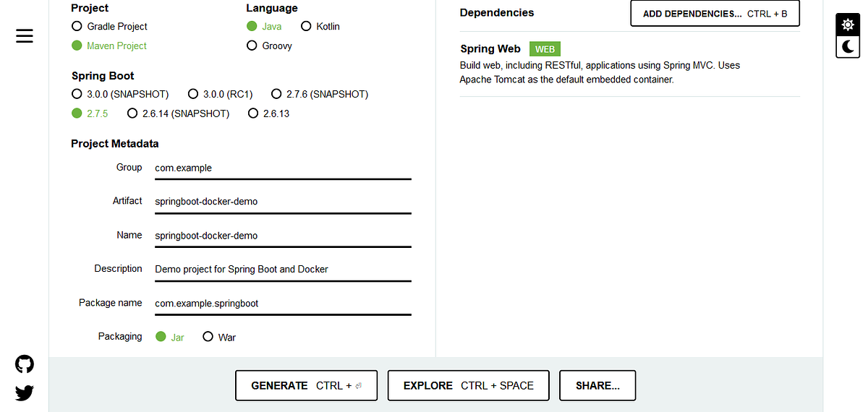Select Spring Boot 3.0.0 (SNAPSHOT)
Image resolution: width=868 pixels, height=412 pixels.
(x=120, y=94)
